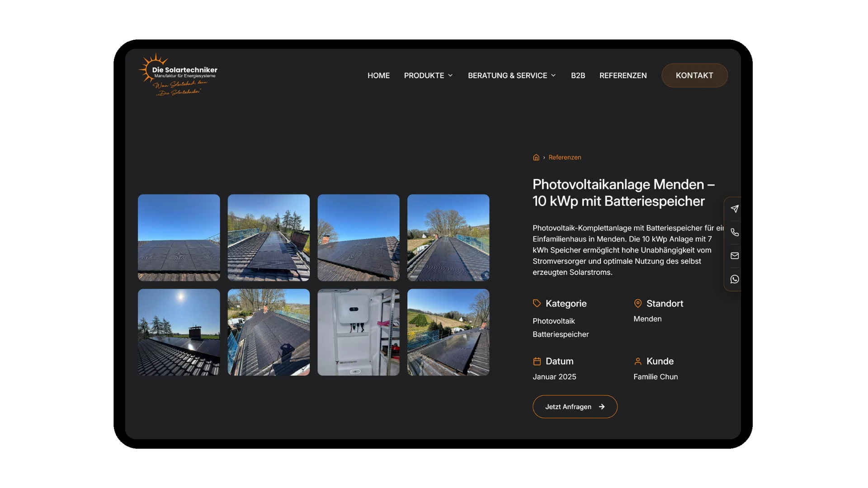Click the Jetzt Anfragen button

tap(575, 407)
